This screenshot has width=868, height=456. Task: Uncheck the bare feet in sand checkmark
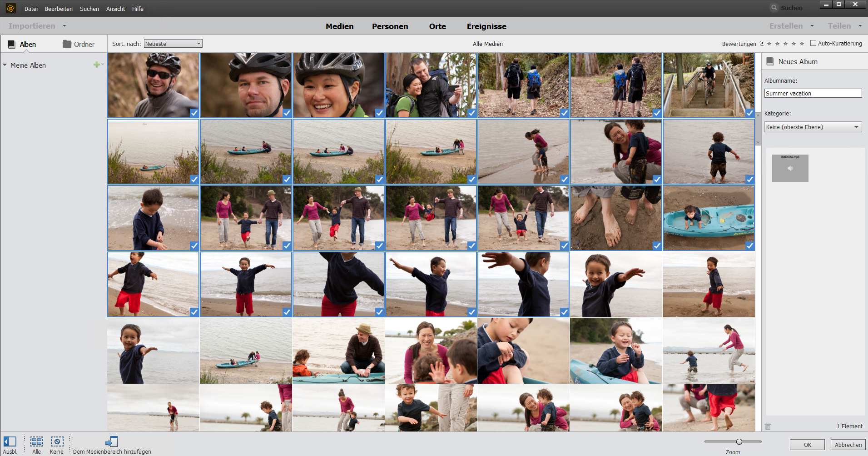tap(657, 246)
